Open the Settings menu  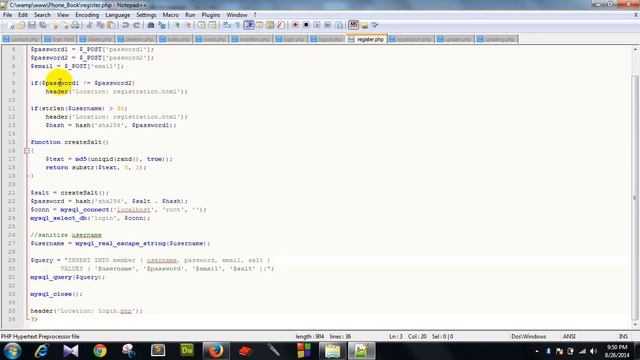coord(146,15)
